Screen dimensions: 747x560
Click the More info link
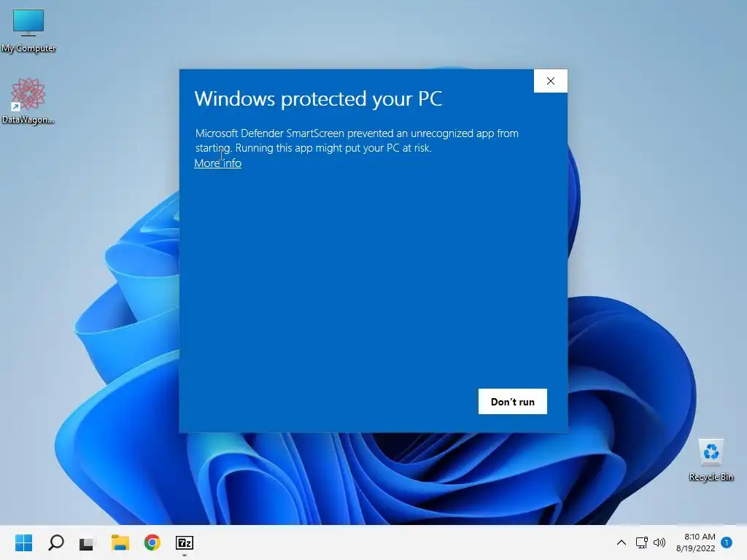click(217, 163)
